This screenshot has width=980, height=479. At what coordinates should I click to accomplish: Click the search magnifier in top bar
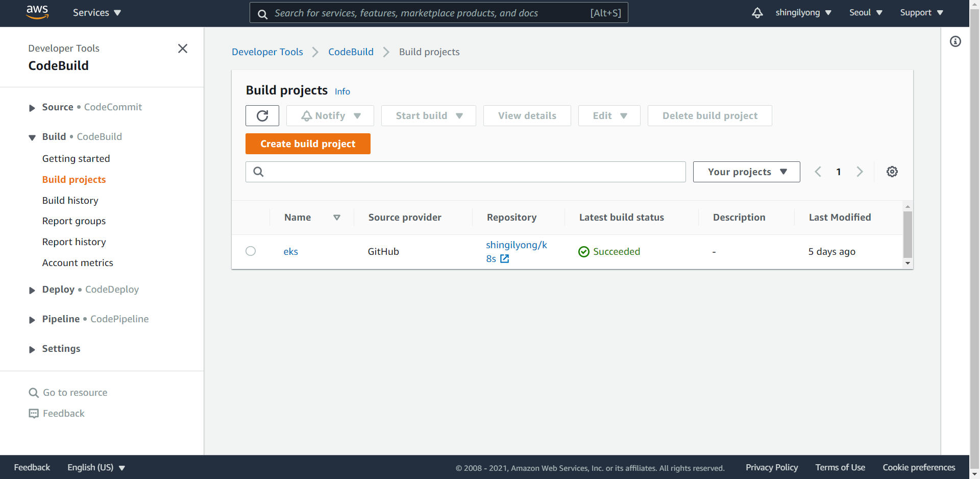pos(263,14)
